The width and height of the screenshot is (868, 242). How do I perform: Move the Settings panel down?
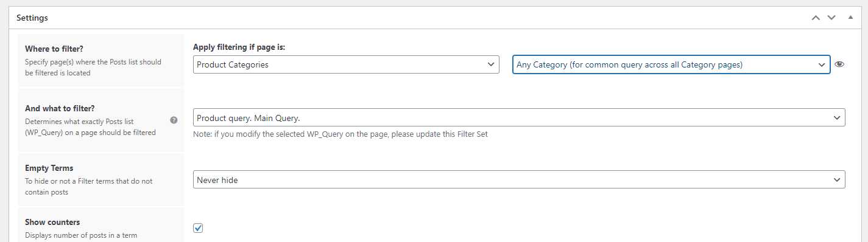[x=831, y=18]
